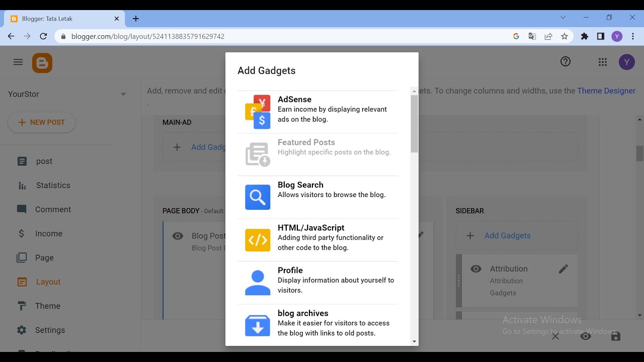Discard changes with the bottom X icon
644x362 pixels.
click(x=555, y=336)
